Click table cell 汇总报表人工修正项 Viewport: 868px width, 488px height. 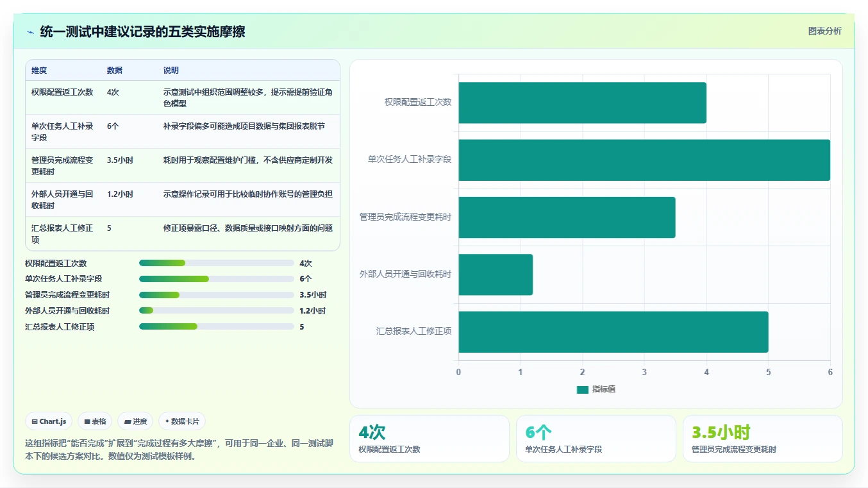coord(62,233)
